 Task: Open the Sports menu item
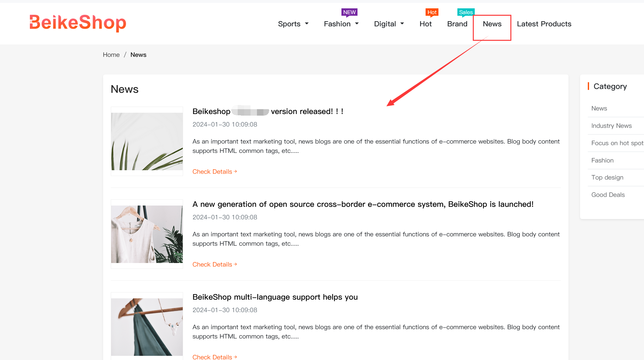tap(289, 24)
